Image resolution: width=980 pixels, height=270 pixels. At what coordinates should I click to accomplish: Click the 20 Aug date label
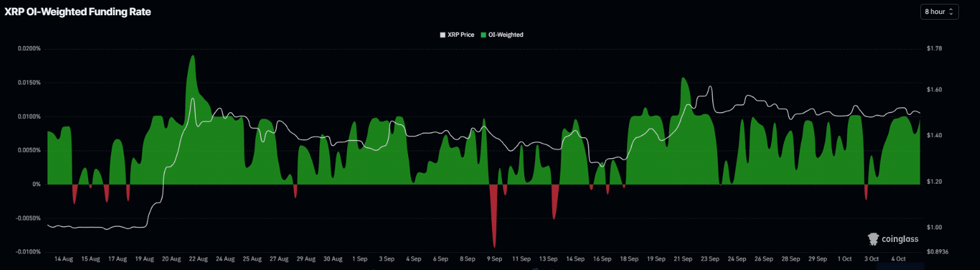(171, 259)
